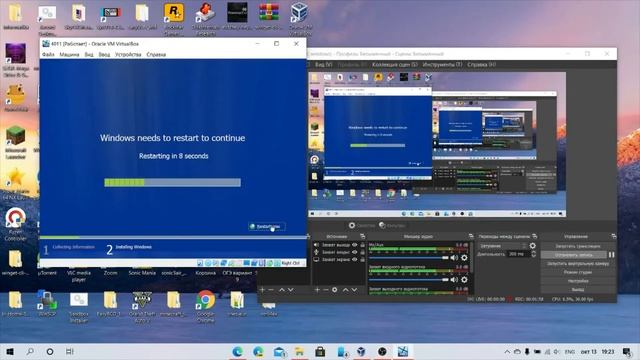Open the Затухание transition dropdown
640x360 pixels.
pos(503,246)
